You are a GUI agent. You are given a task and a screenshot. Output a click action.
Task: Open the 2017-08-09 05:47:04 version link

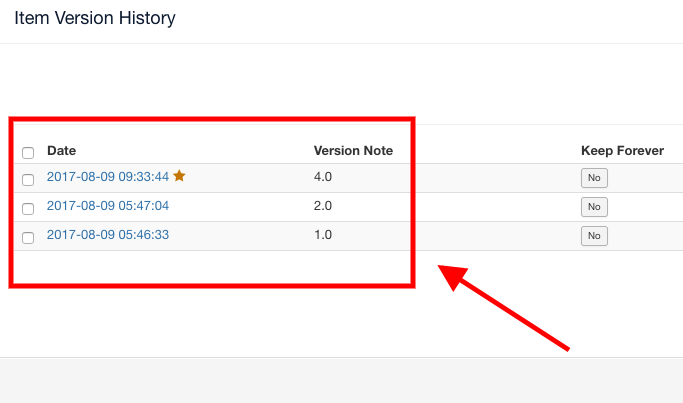[108, 206]
